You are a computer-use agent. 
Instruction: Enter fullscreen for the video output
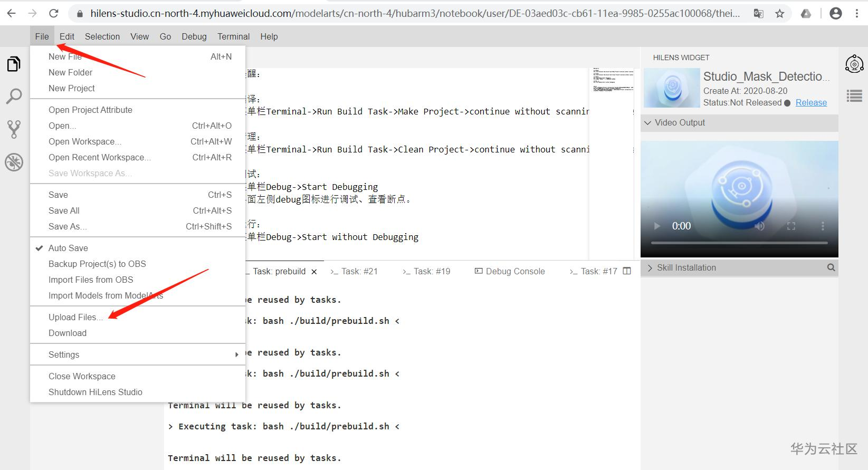(791, 226)
